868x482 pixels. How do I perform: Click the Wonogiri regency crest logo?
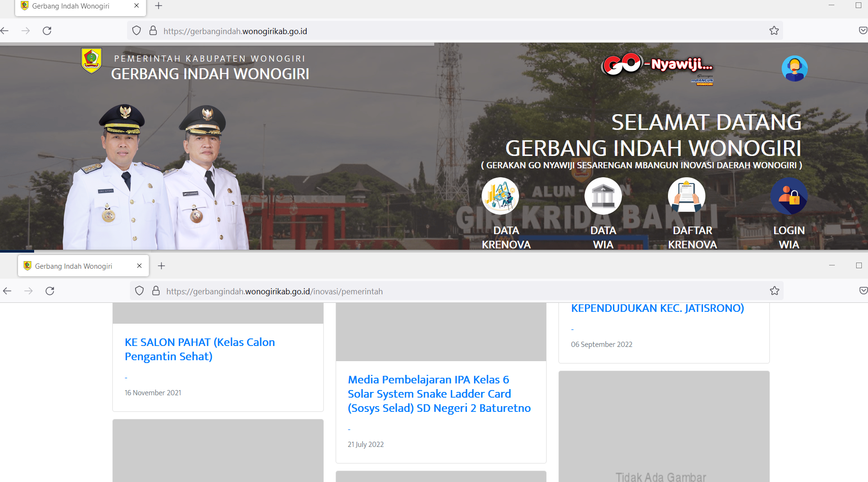coord(91,61)
